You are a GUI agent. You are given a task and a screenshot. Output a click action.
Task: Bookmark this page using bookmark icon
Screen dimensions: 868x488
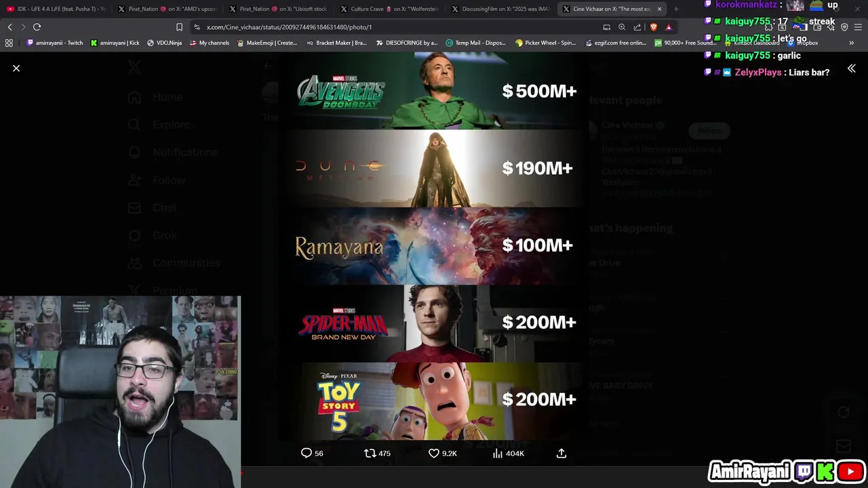coord(179,27)
